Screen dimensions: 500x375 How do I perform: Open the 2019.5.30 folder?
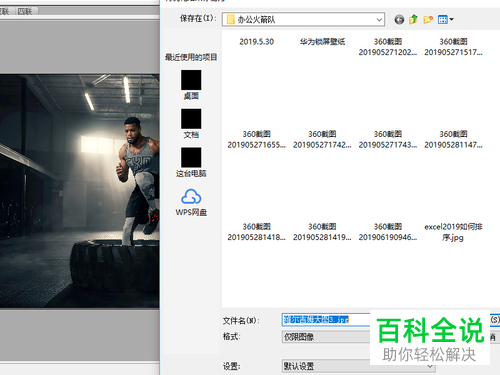click(x=256, y=42)
